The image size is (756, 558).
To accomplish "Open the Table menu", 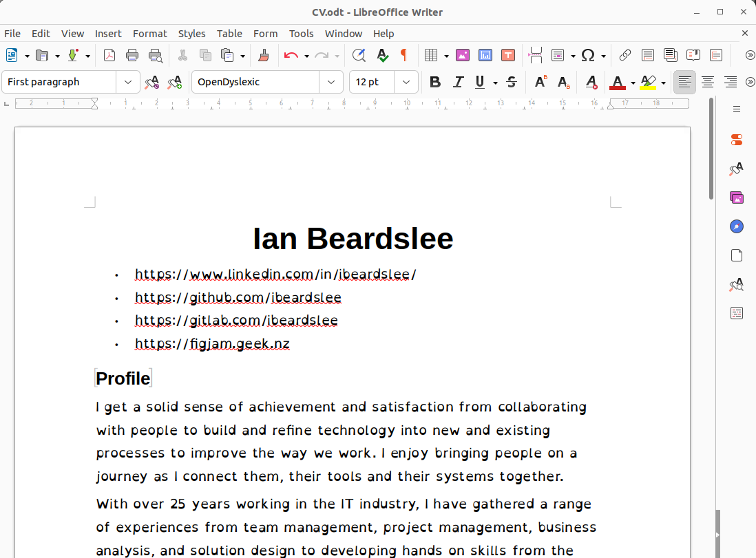I will coord(229,33).
